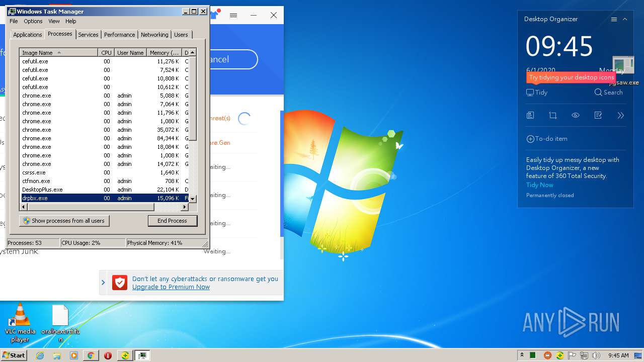Click the Start button
This screenshot has height=362, width=644.
(x=14, y=355)
